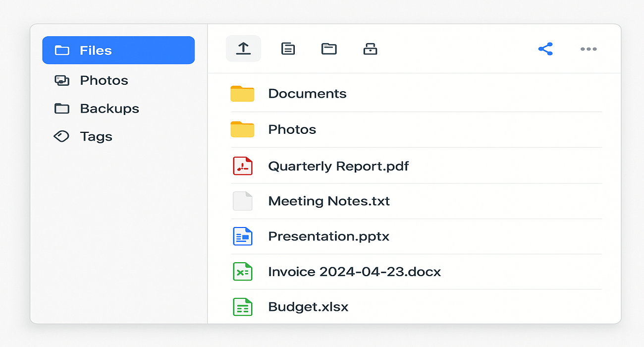
Task: Click the open folder toolbar icon
Action: pyautogui.click(x=329, y=49)
